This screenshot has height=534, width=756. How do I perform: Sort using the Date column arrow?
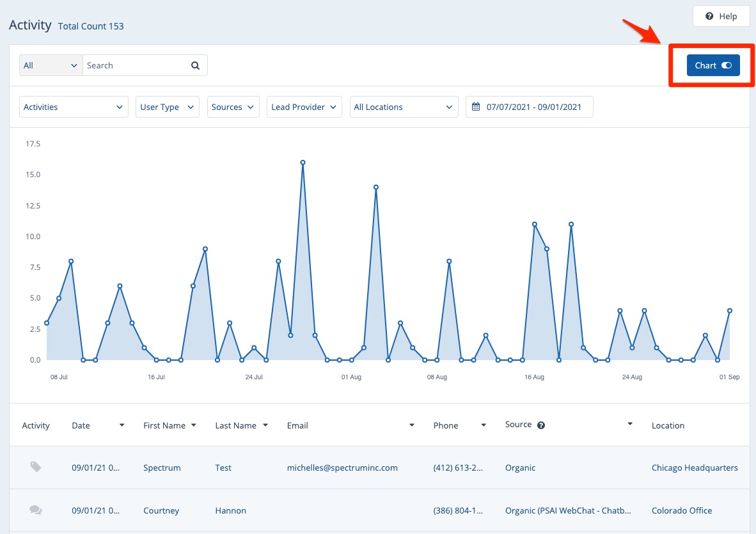point(122,425)
